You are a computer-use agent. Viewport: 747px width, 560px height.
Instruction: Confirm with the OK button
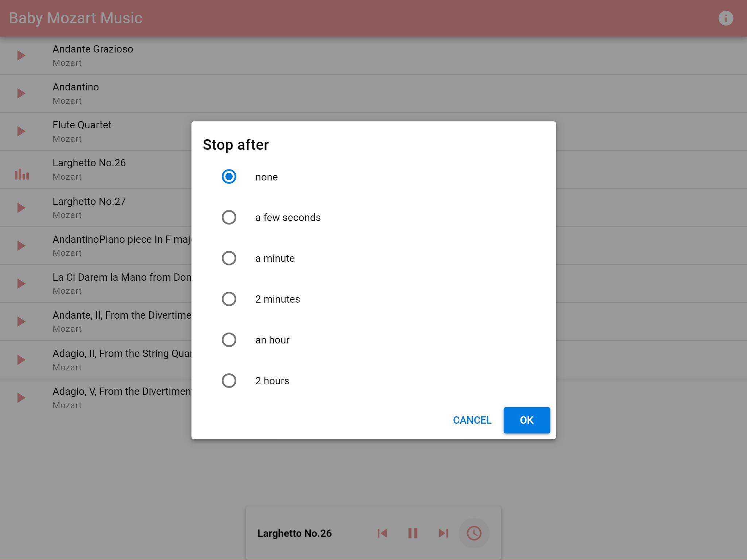[527, 420]
